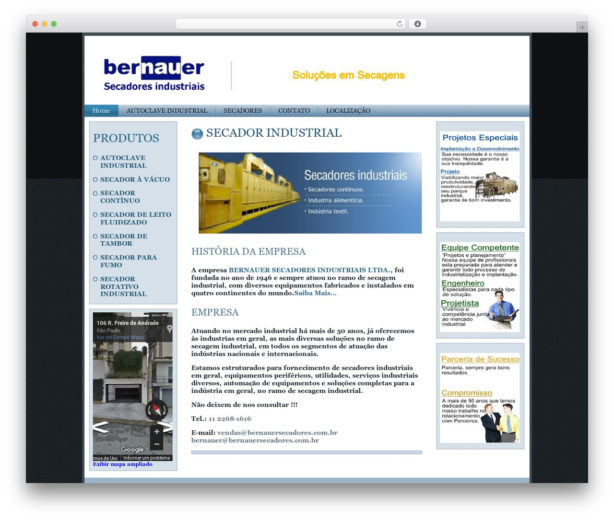The width and height of the screenshot is (614, 520).
Task: Click the globe icon beside Secador Industrial heading
Action: pyautogui.click(x=197, y=134)
